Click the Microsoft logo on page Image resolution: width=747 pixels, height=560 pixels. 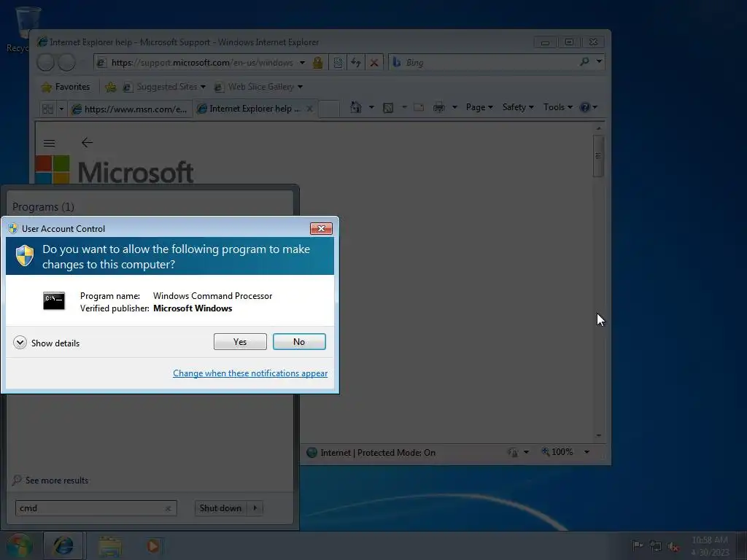115,170
